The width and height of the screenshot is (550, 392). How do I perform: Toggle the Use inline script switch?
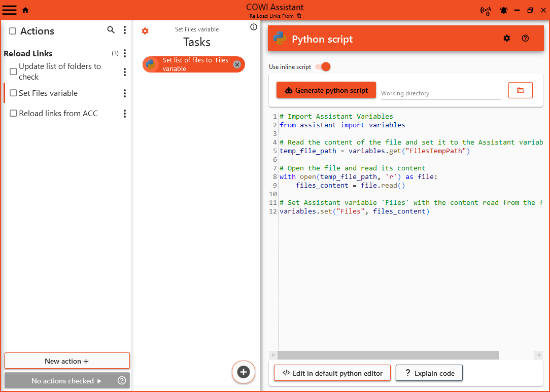323,67
